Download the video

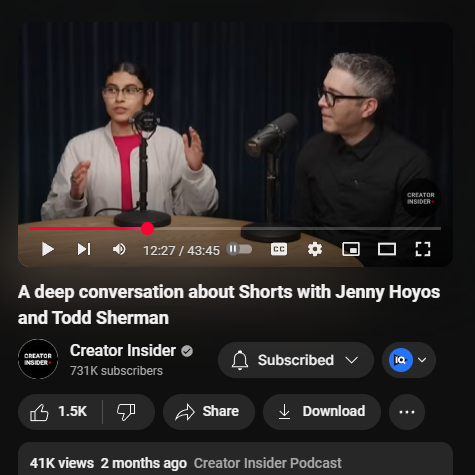pyautogui.click(x=322, y=412)
